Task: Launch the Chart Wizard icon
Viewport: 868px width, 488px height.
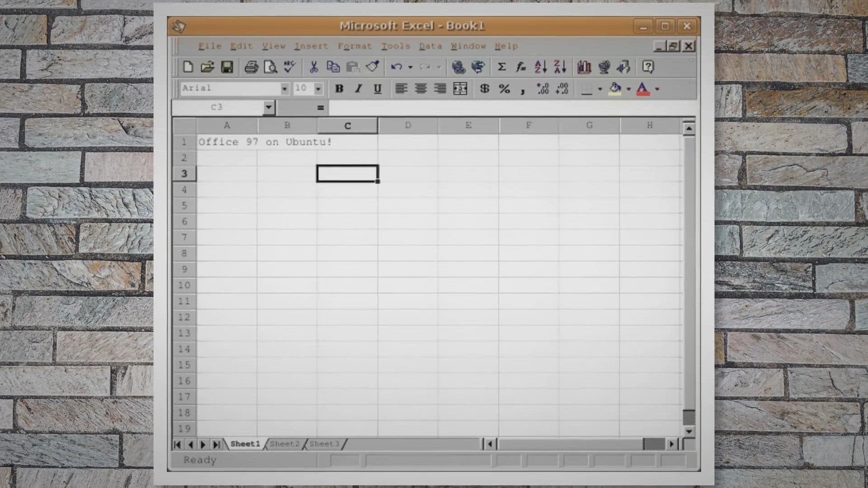Action: [584, 67]
